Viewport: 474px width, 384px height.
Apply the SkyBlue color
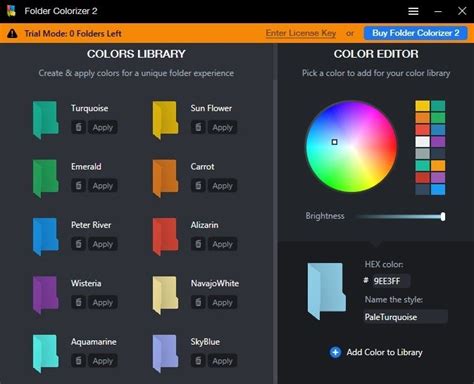pos(222,361)
